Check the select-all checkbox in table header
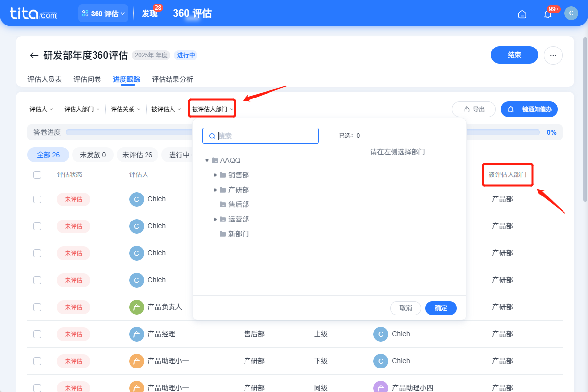This screenshot has width=588, height=392. [x=37, y=174]
